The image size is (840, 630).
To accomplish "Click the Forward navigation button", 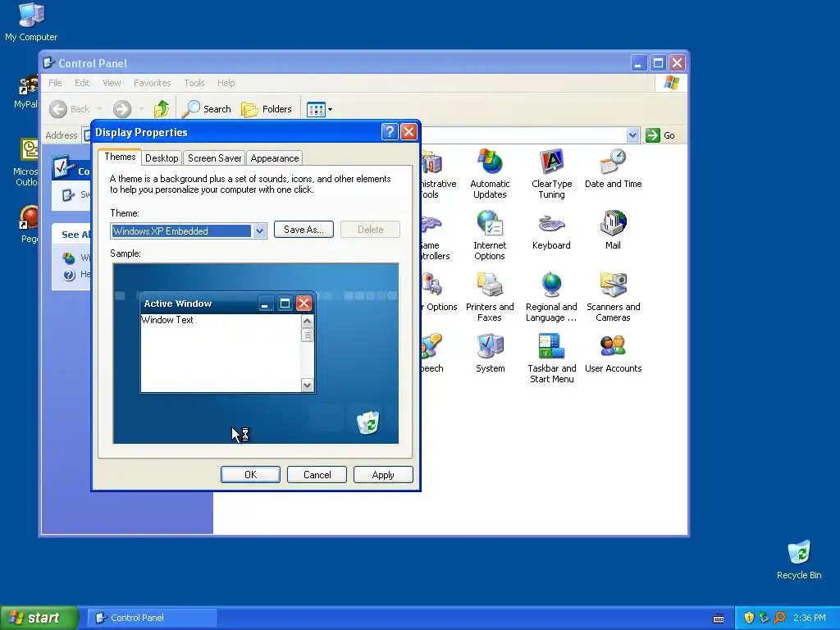I will tap(122, 109).
